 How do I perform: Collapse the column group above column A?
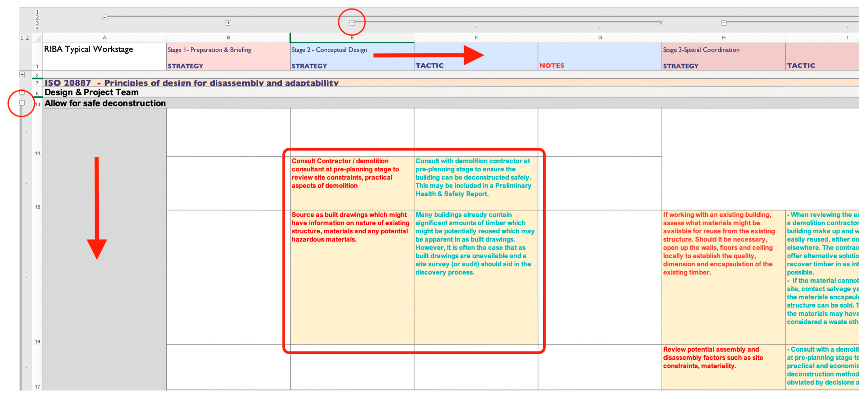click(x=104, y=17)
